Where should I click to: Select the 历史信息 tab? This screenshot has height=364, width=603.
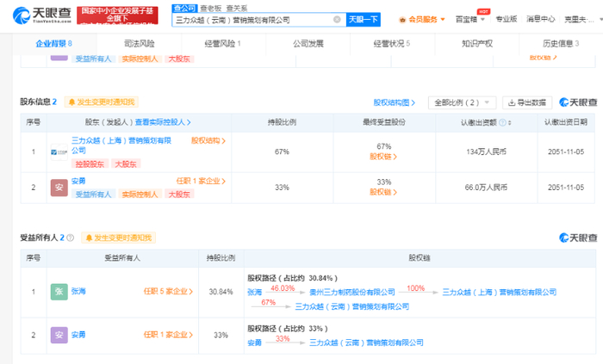point(561,44)
